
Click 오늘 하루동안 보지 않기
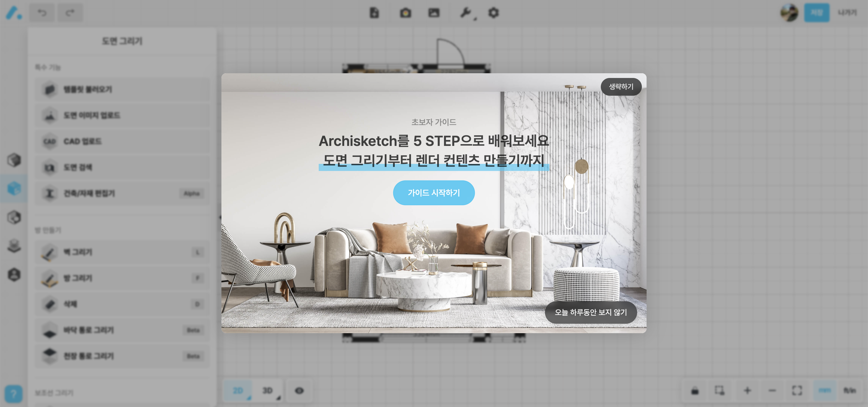(x=590, y=312)
